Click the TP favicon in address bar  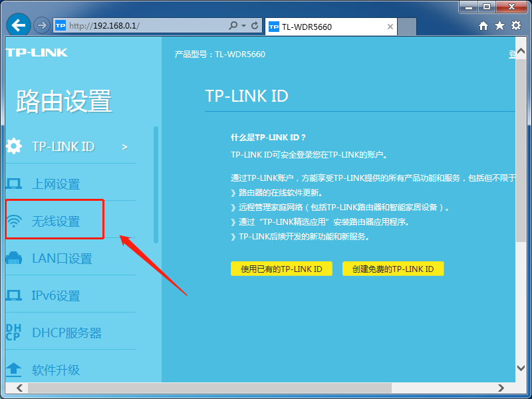(x=61, y=25)
